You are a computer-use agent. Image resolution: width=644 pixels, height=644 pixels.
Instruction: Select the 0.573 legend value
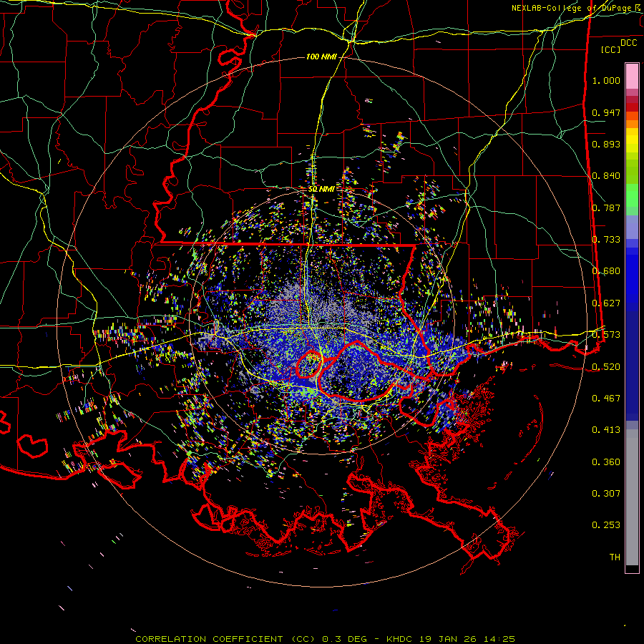606,335
